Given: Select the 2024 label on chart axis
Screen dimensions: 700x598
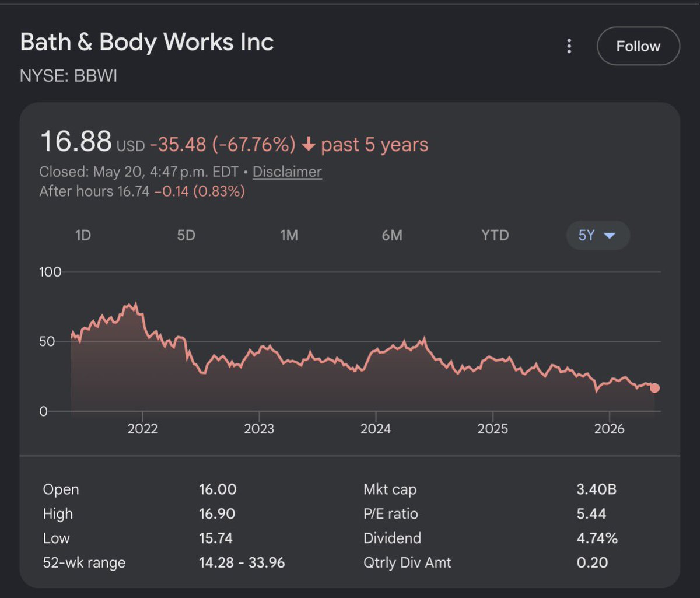Looking at the screenshot, I should pos(376,429).
